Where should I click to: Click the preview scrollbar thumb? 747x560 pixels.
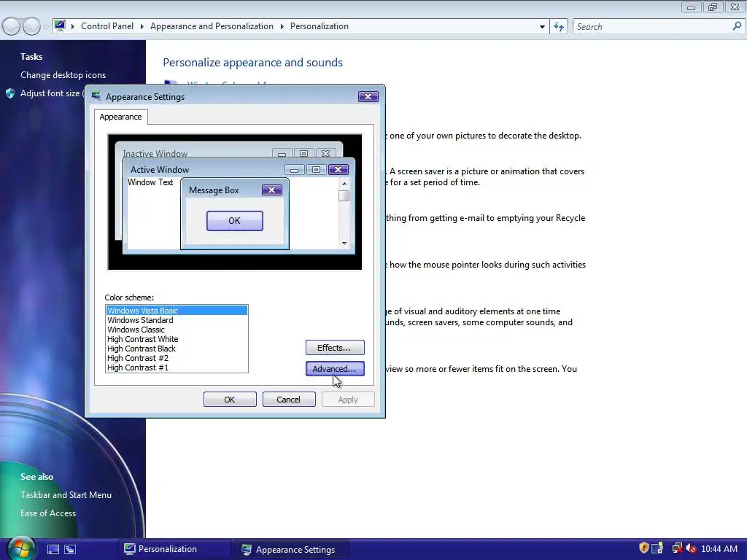(344, 195)
